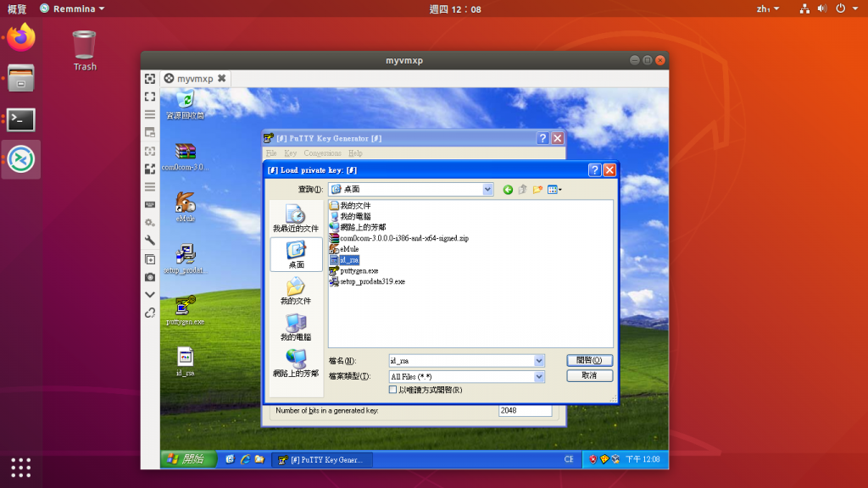Go to 我最近的文件 in the places bar

coord(296,219)
